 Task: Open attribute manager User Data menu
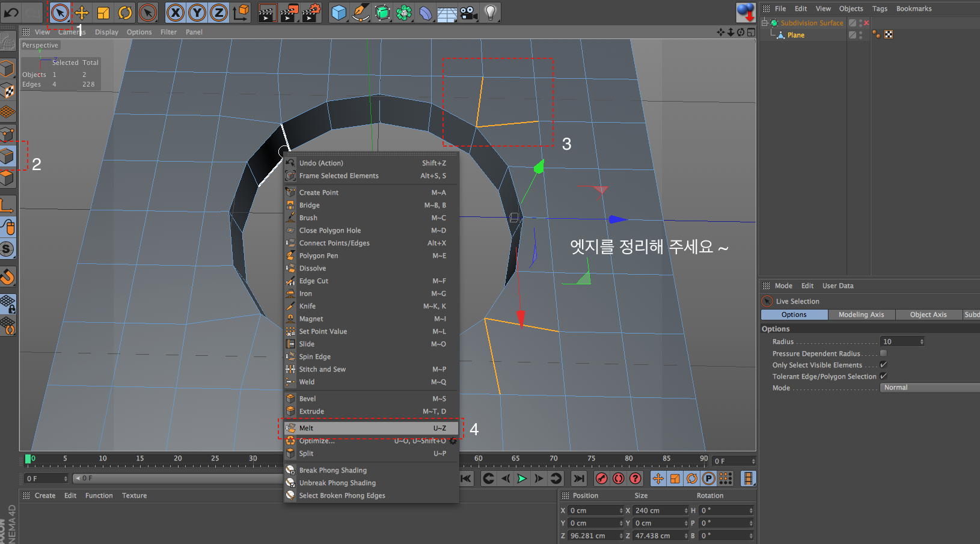coord(838,286)
